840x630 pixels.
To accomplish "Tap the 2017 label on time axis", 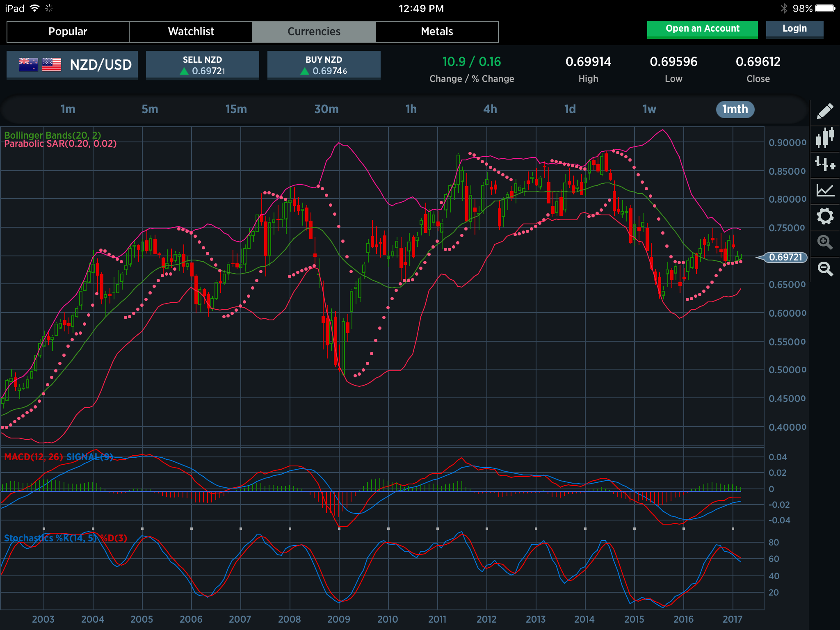I will [733, 619].
